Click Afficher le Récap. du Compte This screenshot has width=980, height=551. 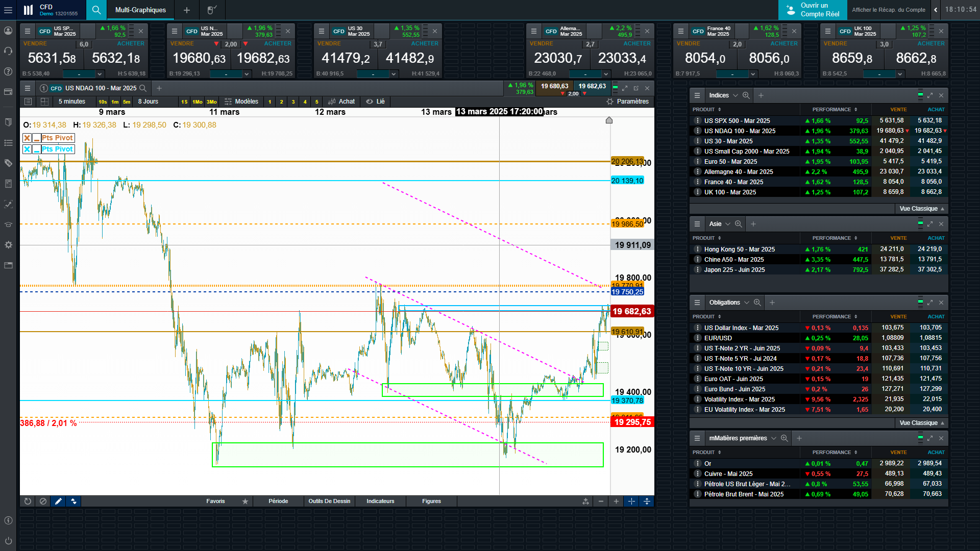pyautogui.click(x=888, y=10)
